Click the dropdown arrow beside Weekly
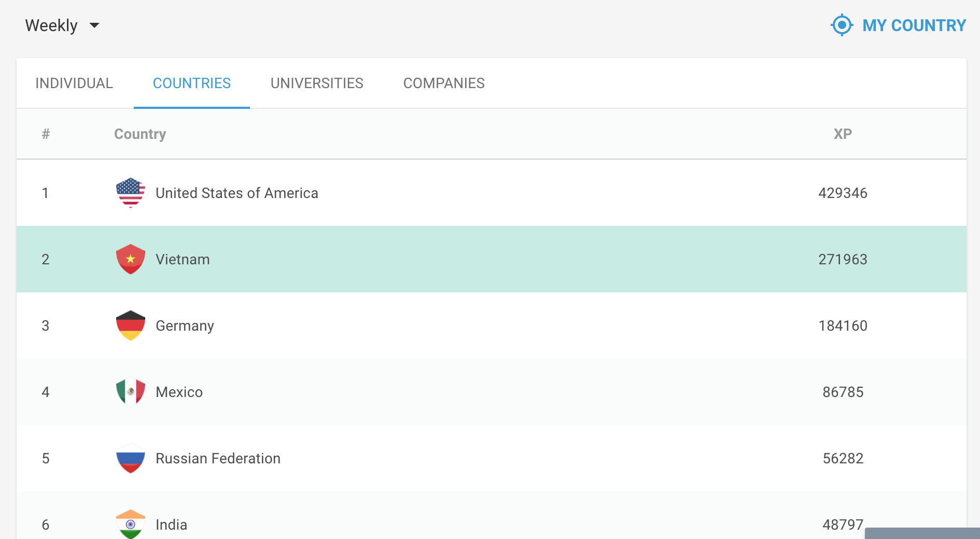 94,25
